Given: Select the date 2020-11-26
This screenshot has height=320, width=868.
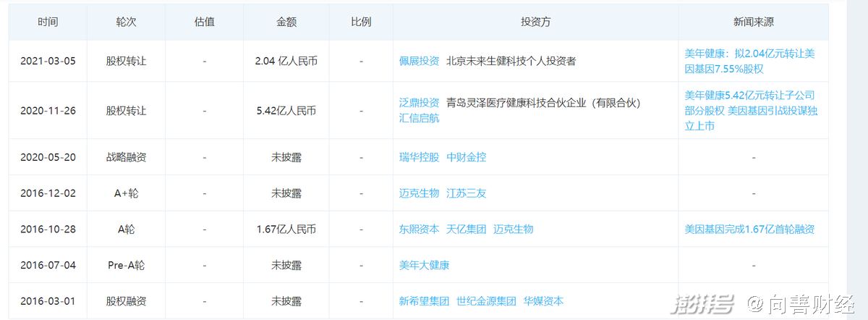Looking at the screenshot, I should click(48, 111).
